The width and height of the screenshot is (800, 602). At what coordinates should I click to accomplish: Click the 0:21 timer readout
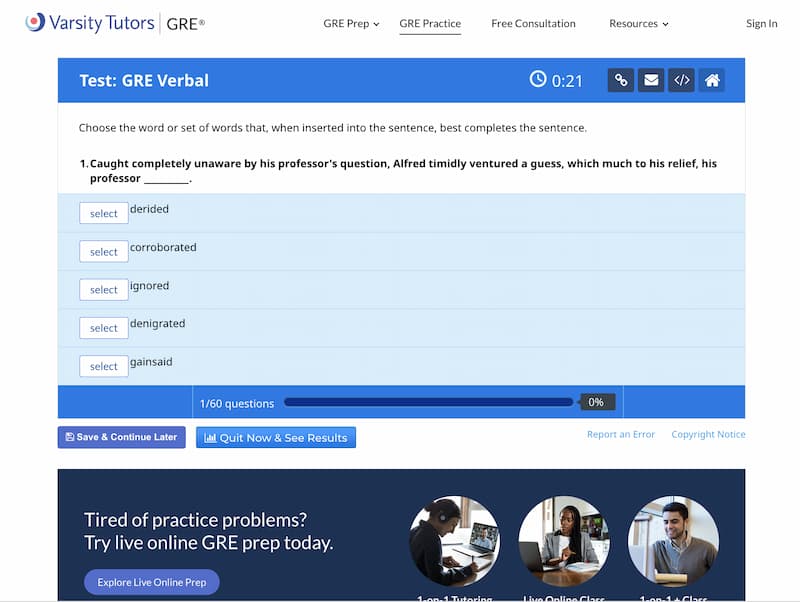567,81
